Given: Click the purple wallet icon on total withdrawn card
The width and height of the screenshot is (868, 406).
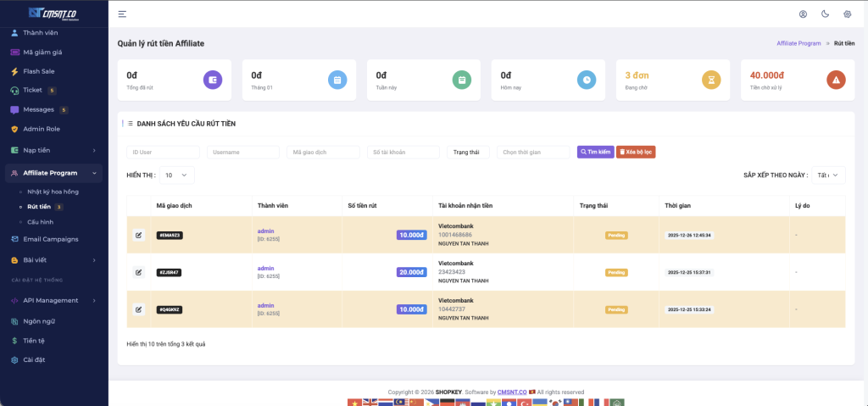Looking at the screenshot, I should [x=213, y=80].
